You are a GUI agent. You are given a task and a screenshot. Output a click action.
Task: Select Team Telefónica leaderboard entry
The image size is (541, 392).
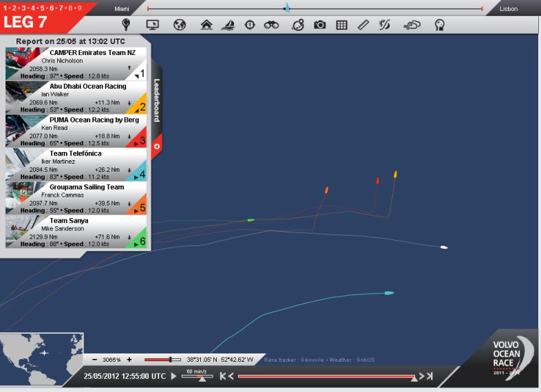(x=76, y=165)
